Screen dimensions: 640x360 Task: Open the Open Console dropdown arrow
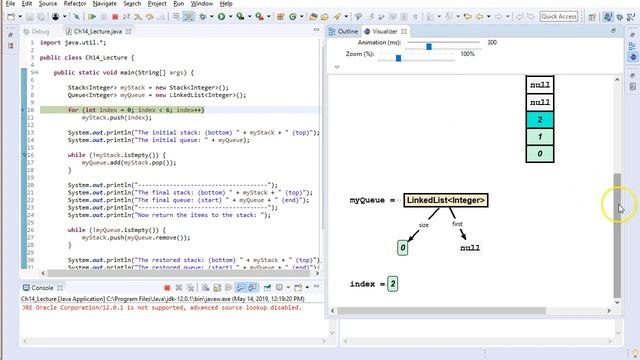click(307, 288)
